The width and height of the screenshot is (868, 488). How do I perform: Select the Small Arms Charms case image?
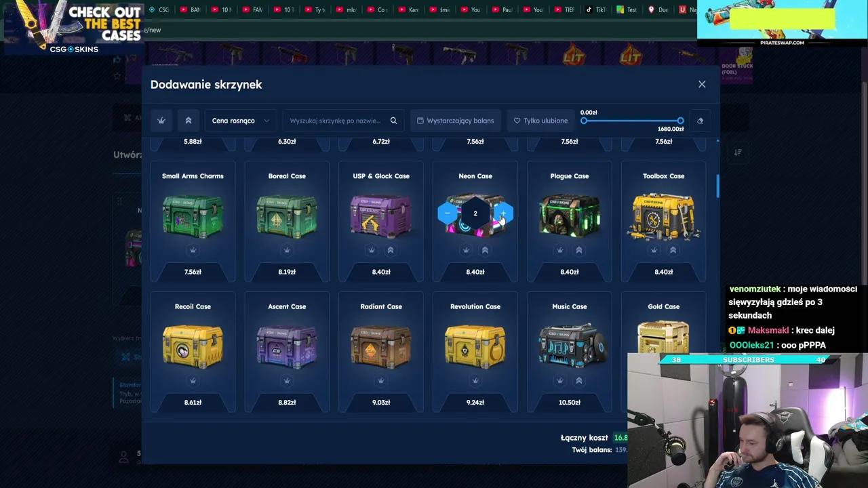193,216
